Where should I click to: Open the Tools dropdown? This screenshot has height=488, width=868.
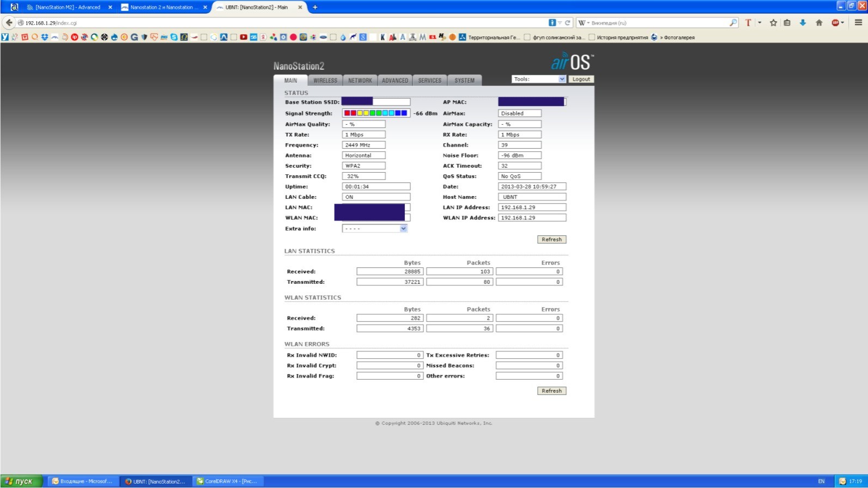[538, 79]
